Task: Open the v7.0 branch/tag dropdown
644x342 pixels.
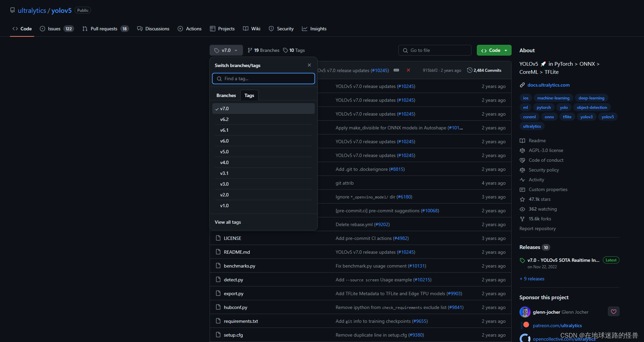Action: click(226, 50)
